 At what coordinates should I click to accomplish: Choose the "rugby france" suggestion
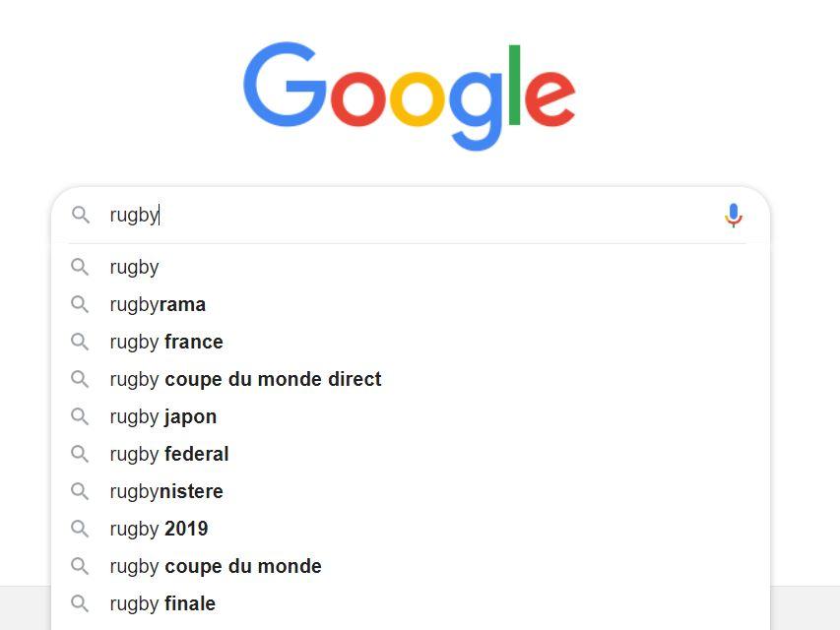(x=411, y=342)
